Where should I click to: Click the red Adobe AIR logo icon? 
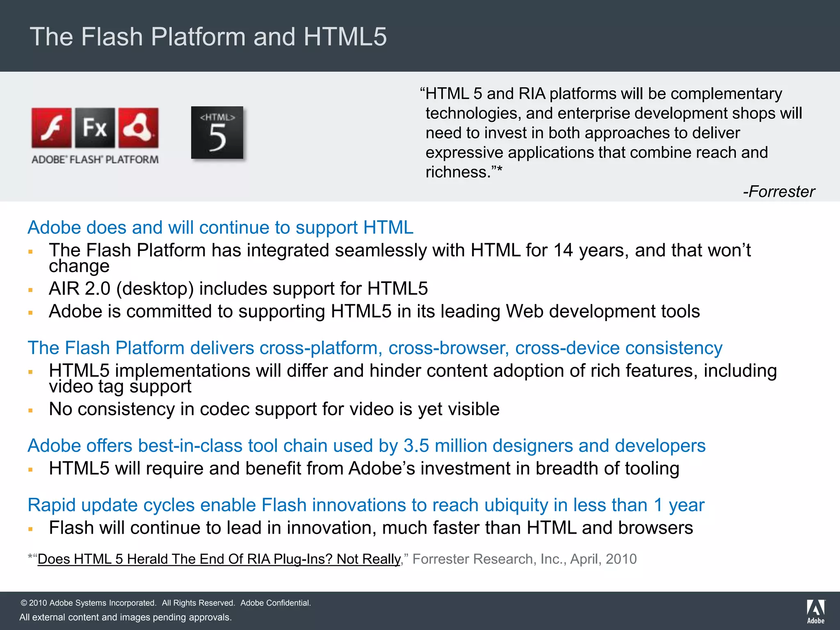pos(139,128)
